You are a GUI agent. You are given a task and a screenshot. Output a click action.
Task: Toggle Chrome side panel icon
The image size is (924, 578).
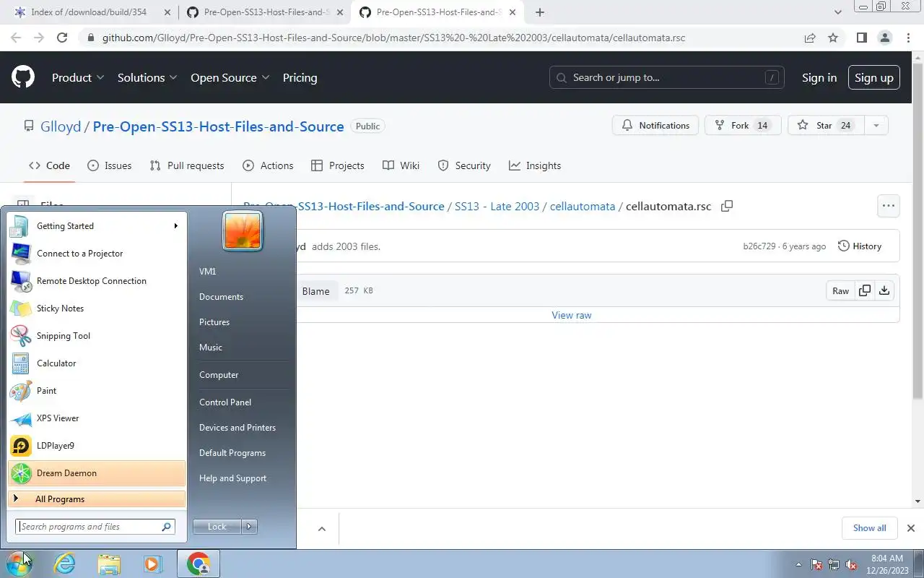click(861, 38)
